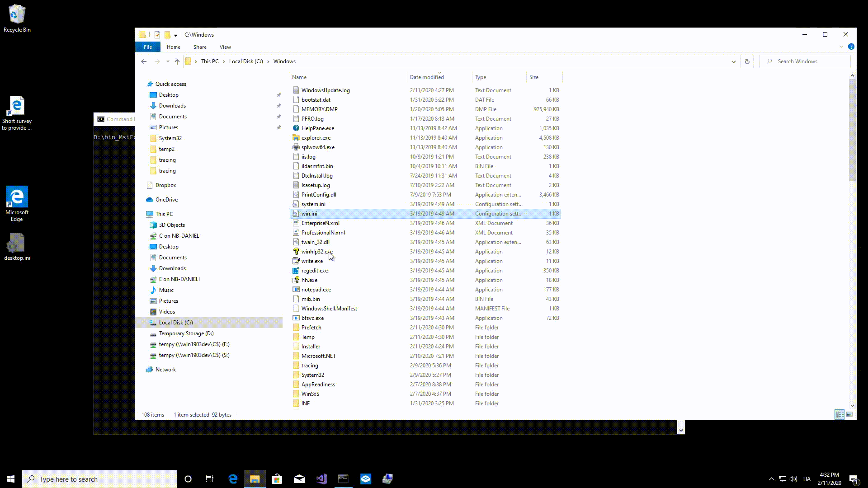Open the File menu
868x488 pixels.
click(x=148, y=47)
